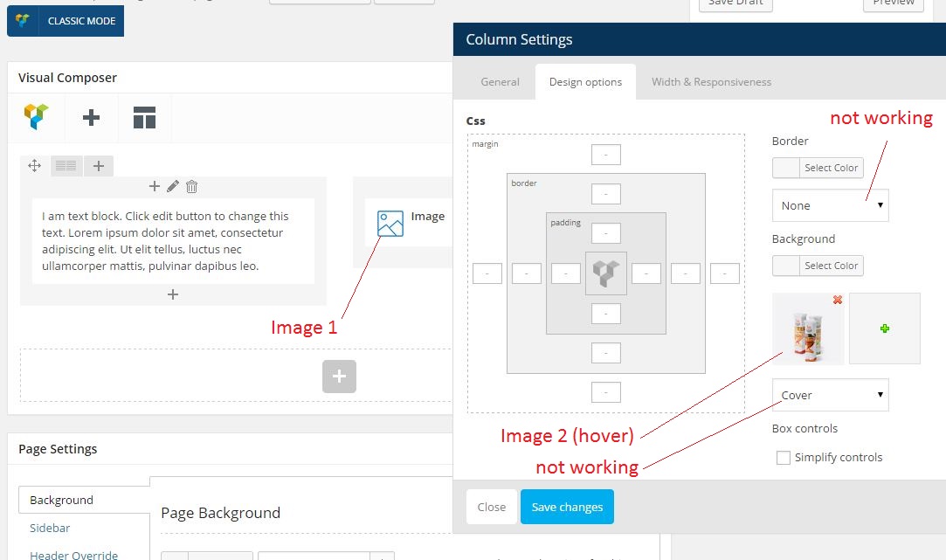Viewport: 946px width, 560px height.
Task: Open the border style None dropdown
Action: (x=830, y=205)
